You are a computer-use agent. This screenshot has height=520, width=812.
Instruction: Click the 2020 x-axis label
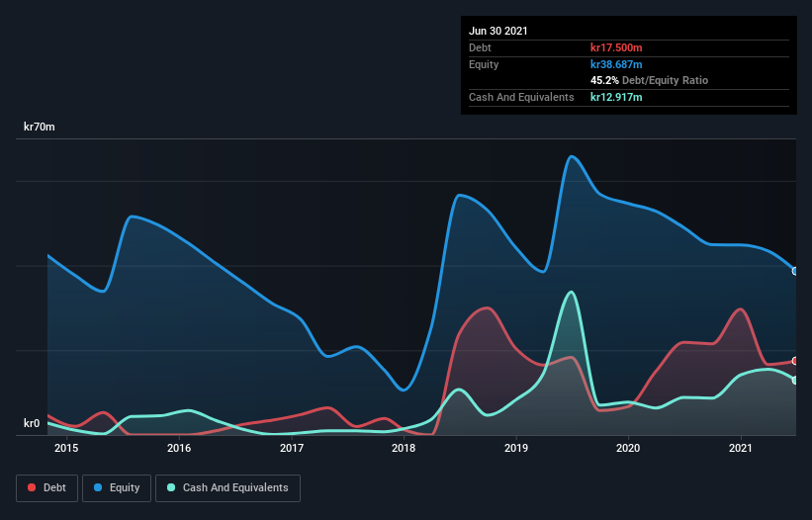coord(628,448)
